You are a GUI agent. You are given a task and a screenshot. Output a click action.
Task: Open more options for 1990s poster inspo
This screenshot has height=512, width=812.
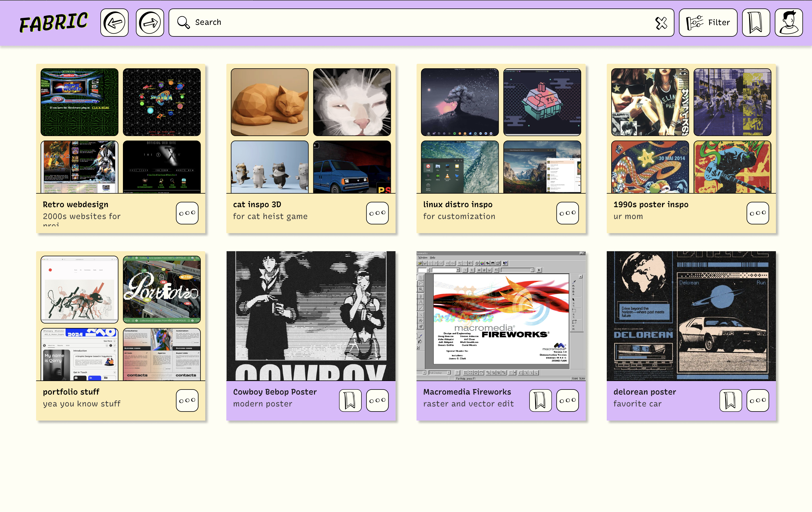point(758,213)
